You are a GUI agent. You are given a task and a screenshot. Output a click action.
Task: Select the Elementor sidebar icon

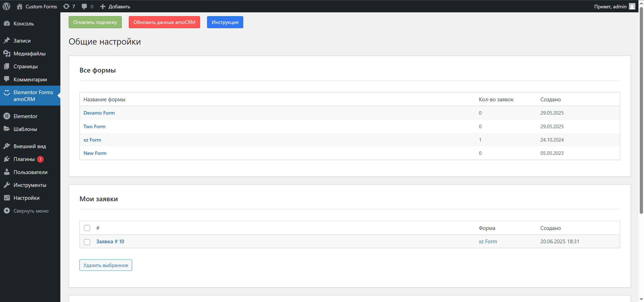click(x=7, y=116)
